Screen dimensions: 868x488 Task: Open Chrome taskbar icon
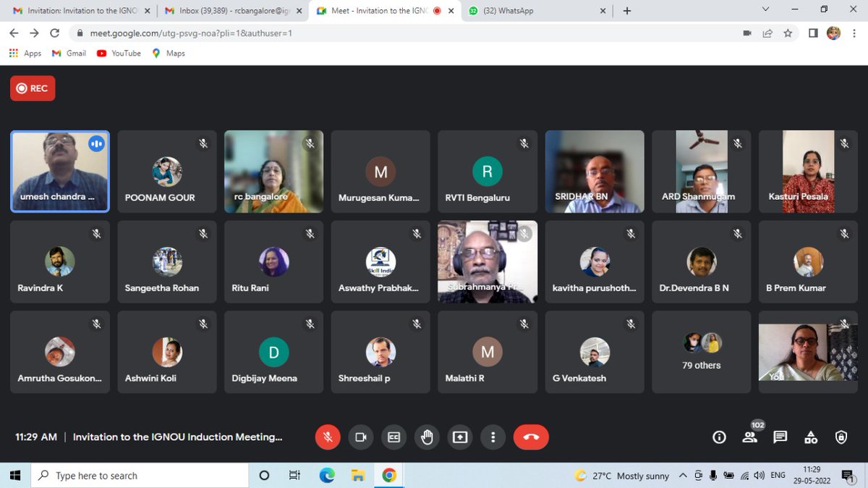click(x=389, y=475)
